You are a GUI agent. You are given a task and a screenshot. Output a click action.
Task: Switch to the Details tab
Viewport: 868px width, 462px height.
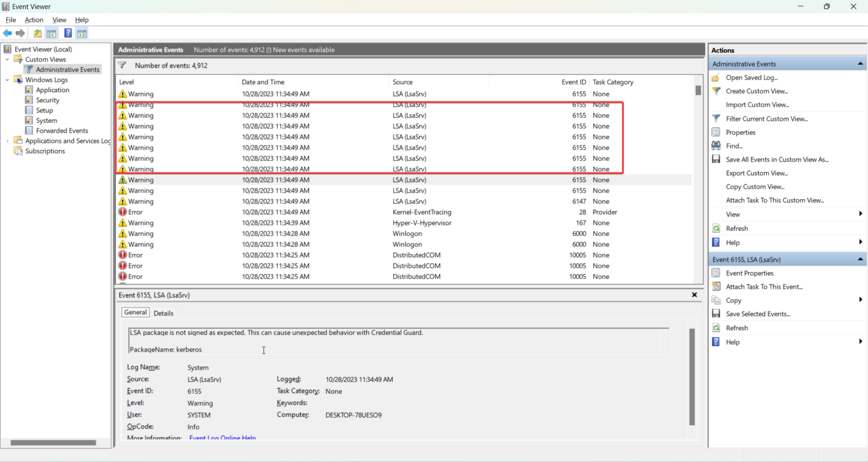(163, 313)
